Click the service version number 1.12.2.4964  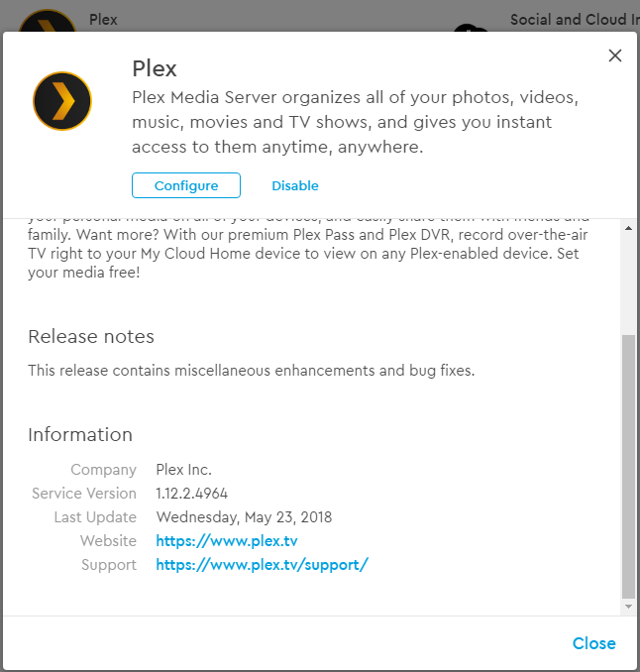click(192, 494)
